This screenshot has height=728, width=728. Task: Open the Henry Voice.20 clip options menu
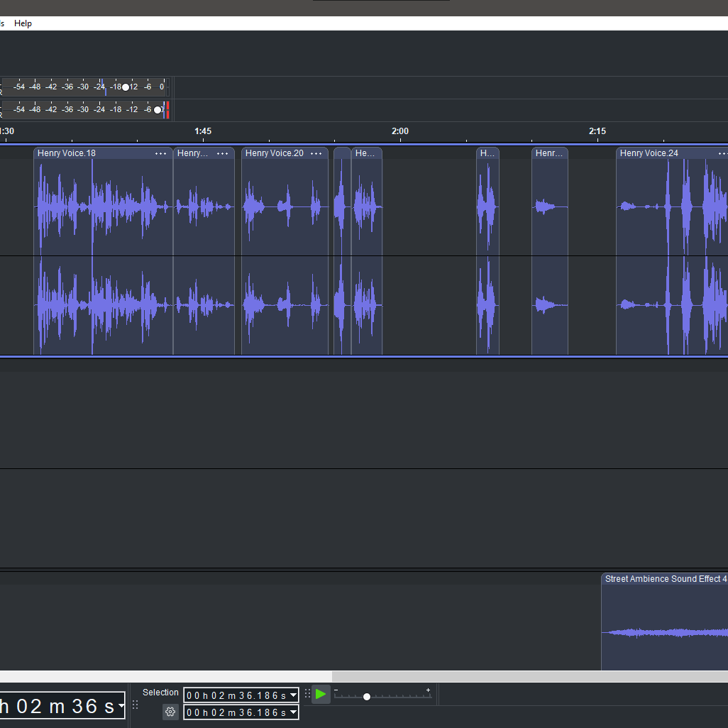(316, 153)
